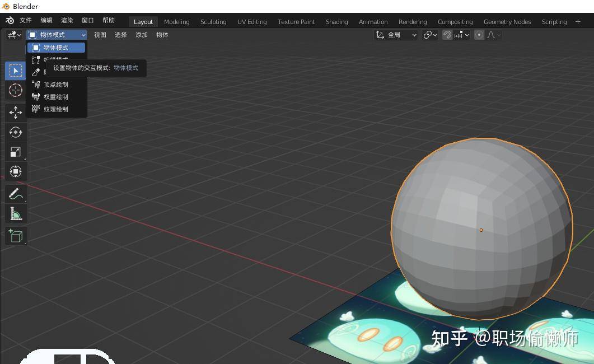Screen dimensions: 594x364
Task: Open the transform pivot point dropdown
Action: coord(430,35)
